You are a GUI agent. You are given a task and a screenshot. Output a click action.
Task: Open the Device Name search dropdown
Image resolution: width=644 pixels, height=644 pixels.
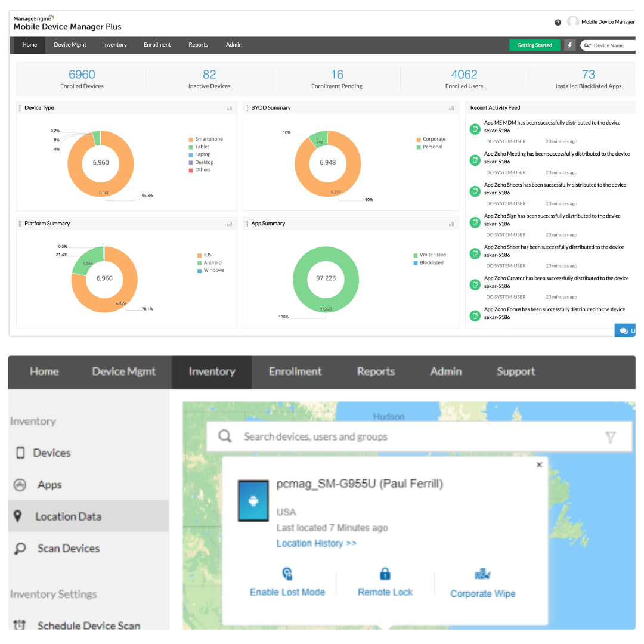click(587, 45)
